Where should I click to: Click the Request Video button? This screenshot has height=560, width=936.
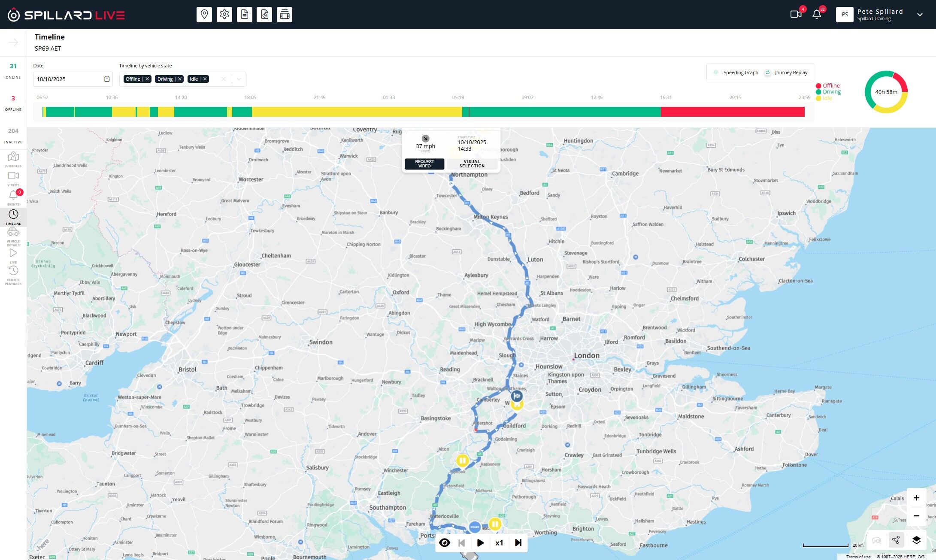coord(424,164)
